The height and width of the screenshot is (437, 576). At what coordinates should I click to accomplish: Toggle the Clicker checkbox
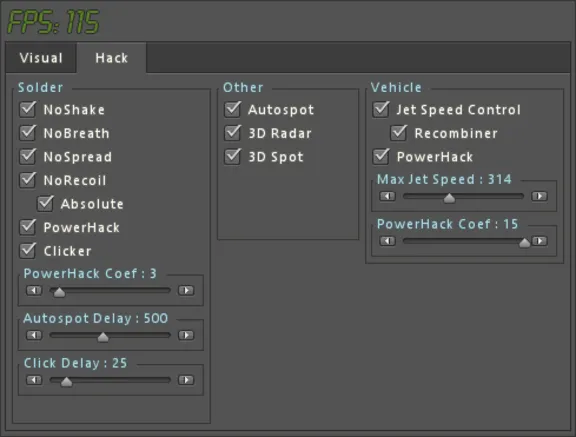[28, 250]
